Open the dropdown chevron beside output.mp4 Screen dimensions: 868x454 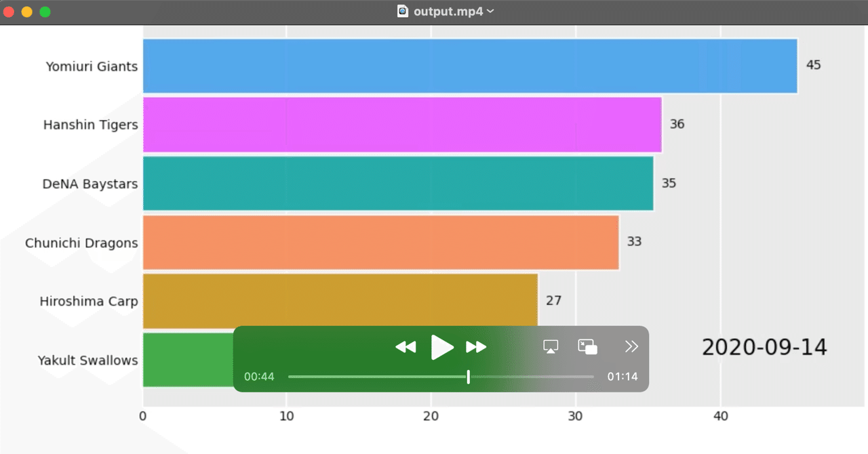(490, 12)
